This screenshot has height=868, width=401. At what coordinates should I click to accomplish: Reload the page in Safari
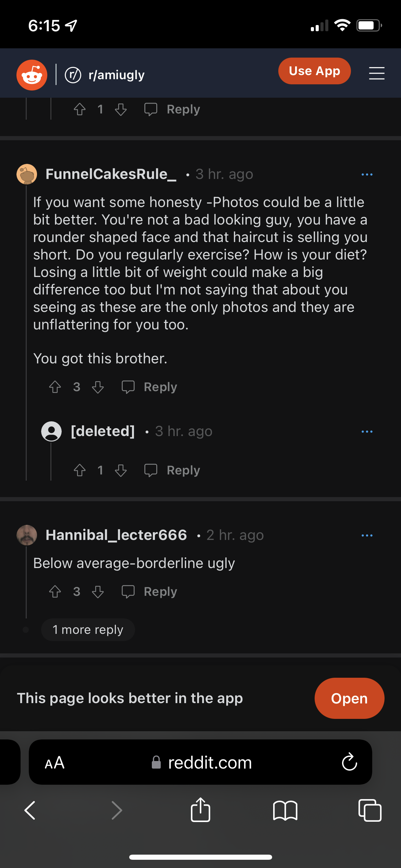tap(349, 762)
